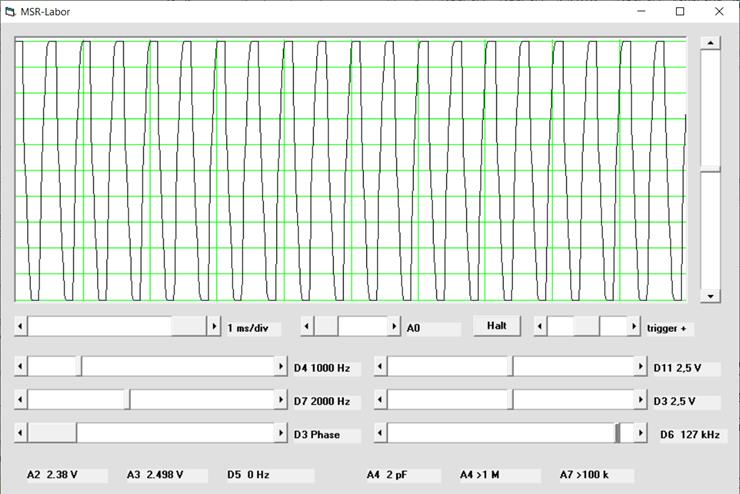Click left arrow of the A0 channel scrollbar
Viewport: 740px width, 494px height.
click(x=307, y=327)
